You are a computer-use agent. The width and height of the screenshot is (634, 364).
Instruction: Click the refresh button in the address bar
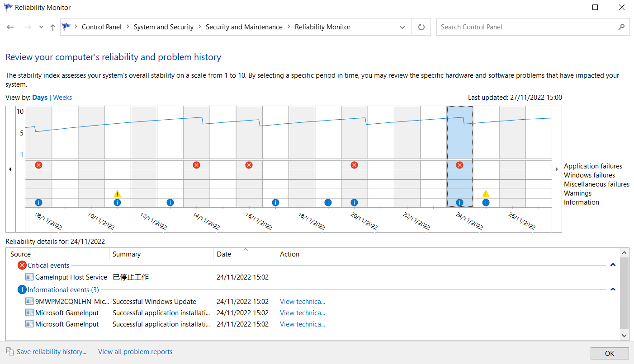click(x=421, y=27)
